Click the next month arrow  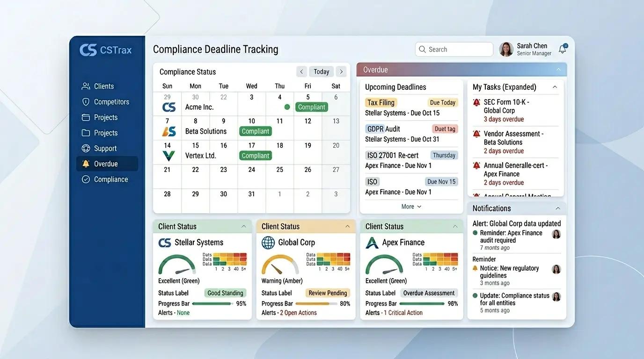coord(341,72)
